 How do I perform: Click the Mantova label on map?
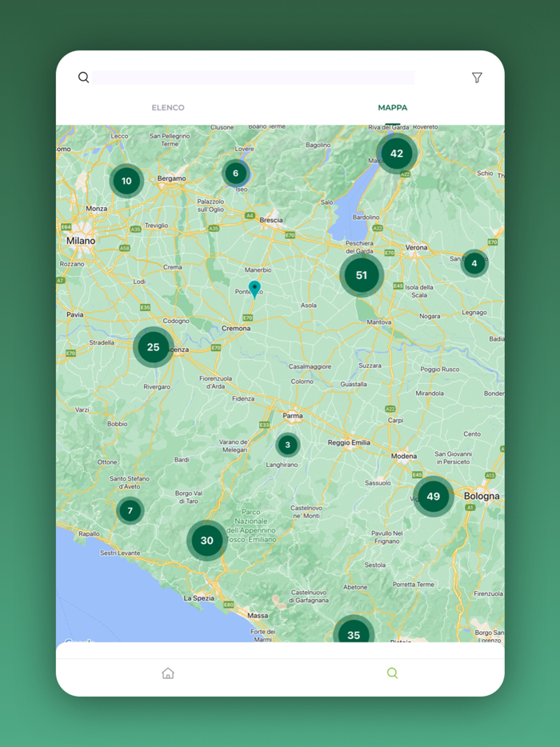(379, 322)
